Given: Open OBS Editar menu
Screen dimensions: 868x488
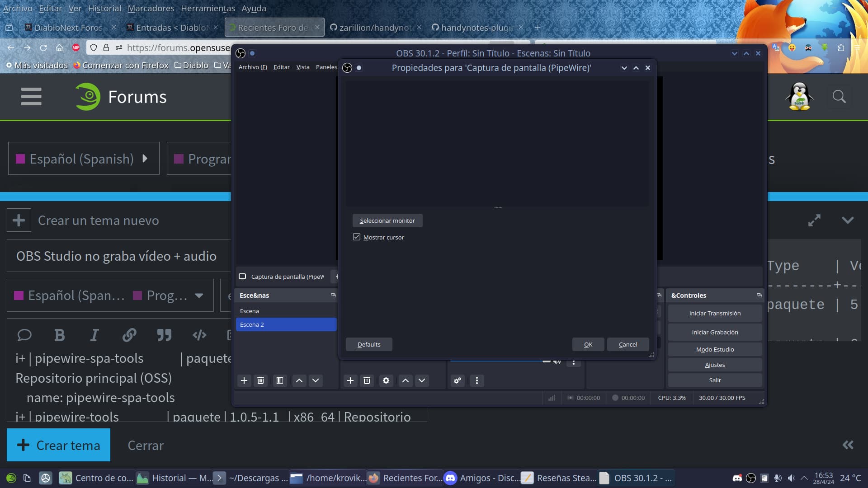Looking at the screenshot, I should [281, 67].
